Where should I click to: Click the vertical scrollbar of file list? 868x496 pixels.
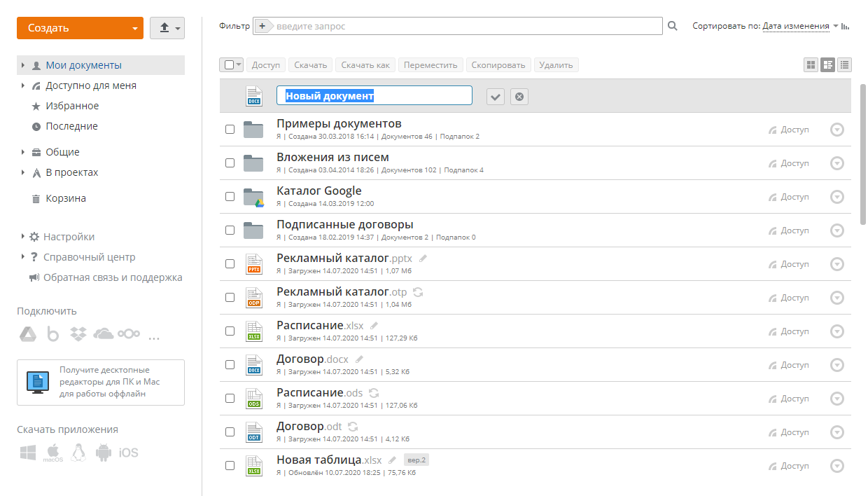click(x=862, y=154)
